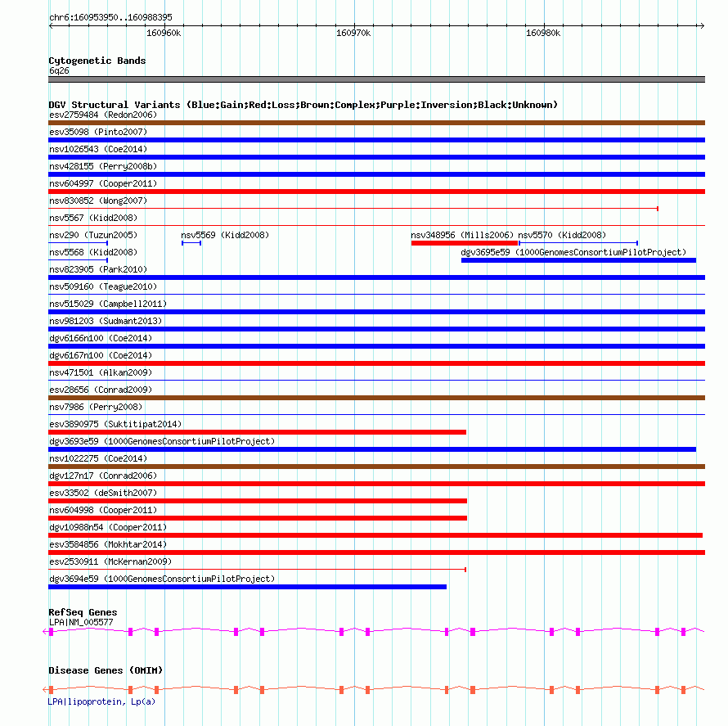Open the LPA|lipoprotein, Lp(a) link

coord(101,701)
